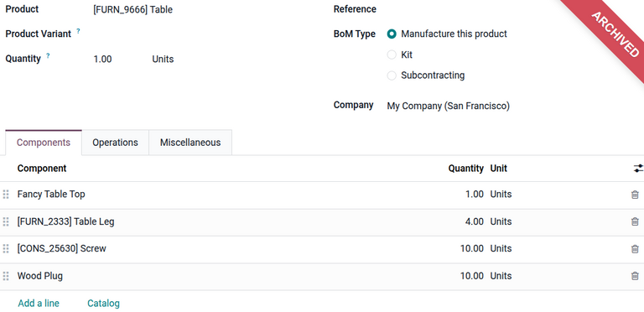This screenshot has height=312, width=644.
Task: Open optional columns settings icon
Action: 638,169
